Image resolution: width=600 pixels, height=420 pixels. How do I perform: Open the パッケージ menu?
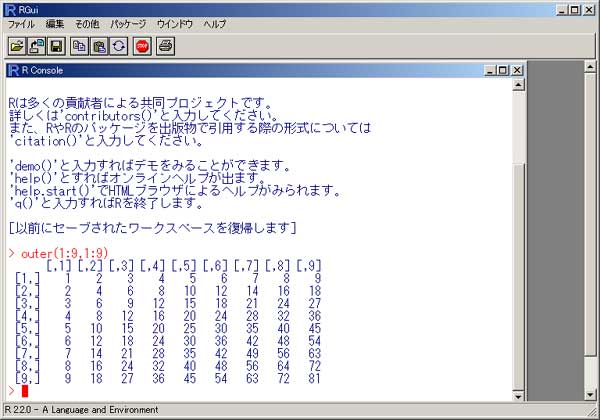(x=128, y=24)
